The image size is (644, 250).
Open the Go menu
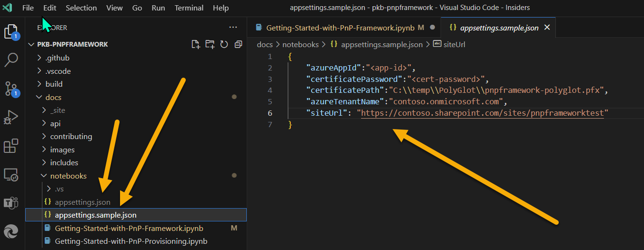tap(137, 8)
